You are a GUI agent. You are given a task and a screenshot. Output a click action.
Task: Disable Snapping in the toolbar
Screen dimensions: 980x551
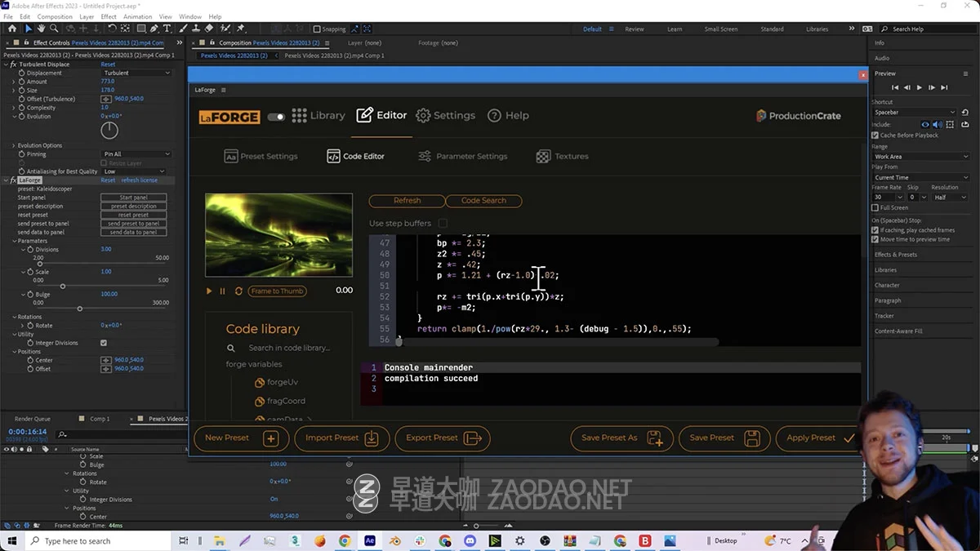tap(317, 29)
